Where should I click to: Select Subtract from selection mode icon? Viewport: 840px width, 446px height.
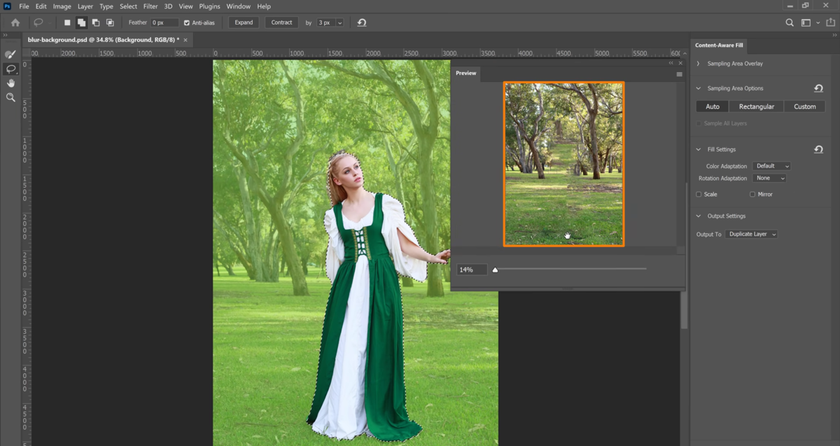pos(96,22)
